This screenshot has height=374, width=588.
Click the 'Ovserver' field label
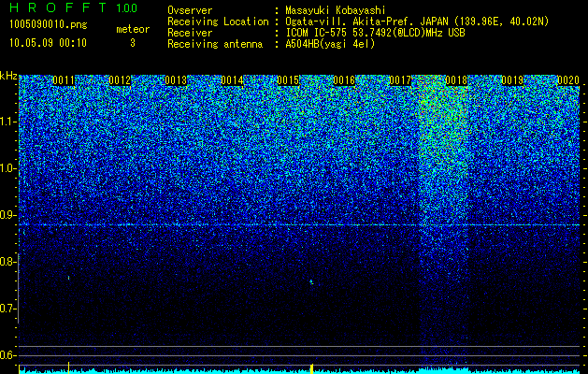(x=190, y=11)
